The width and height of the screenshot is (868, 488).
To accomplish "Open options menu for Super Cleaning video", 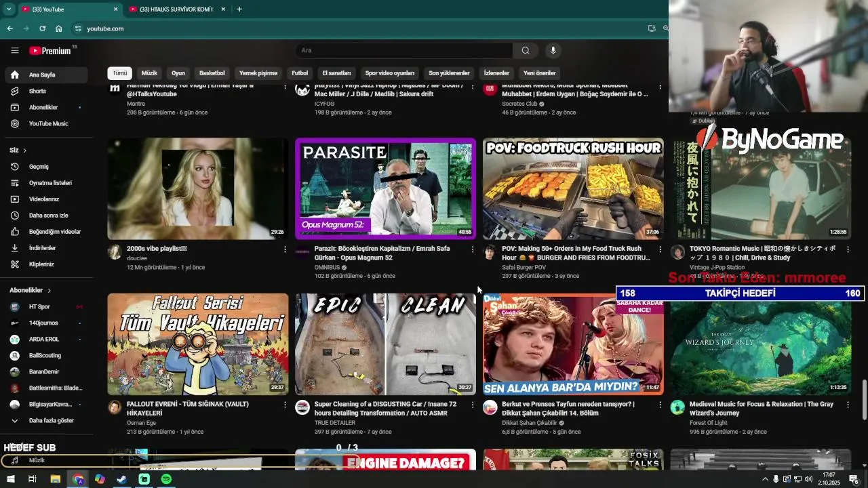I will point(473,405).
